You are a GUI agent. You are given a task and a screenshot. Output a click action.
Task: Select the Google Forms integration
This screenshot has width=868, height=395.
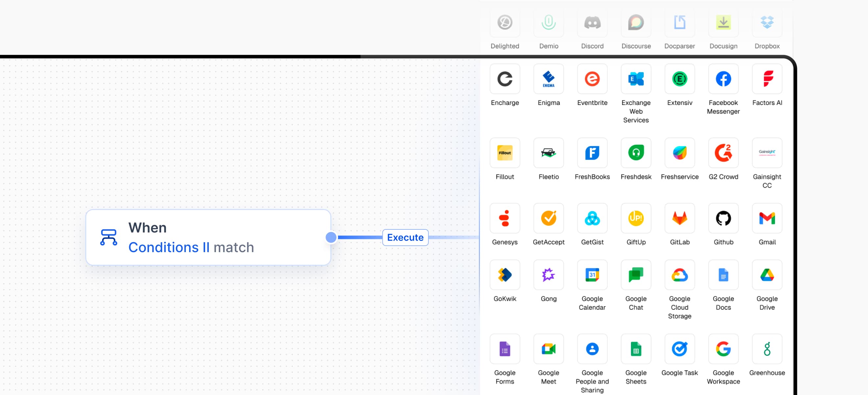click(504, 349)
